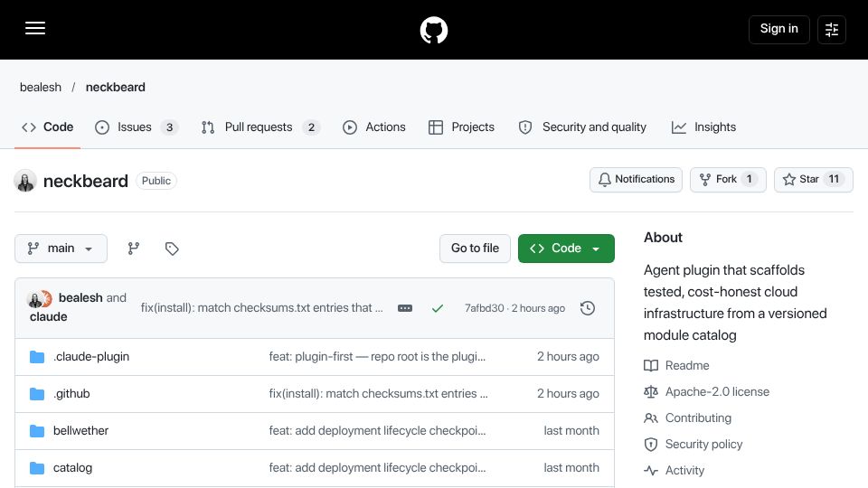The width and height of the screenshot is (868, 488).
Task: Open commit 'feat: plugin-first — repo root' message
Action: tap(377, 357)
